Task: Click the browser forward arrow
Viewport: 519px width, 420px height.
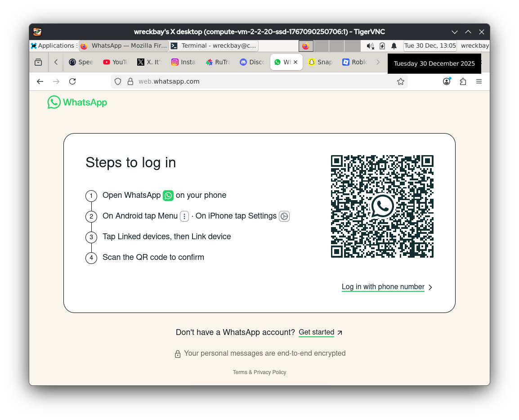Action: (x=56, y=81)
